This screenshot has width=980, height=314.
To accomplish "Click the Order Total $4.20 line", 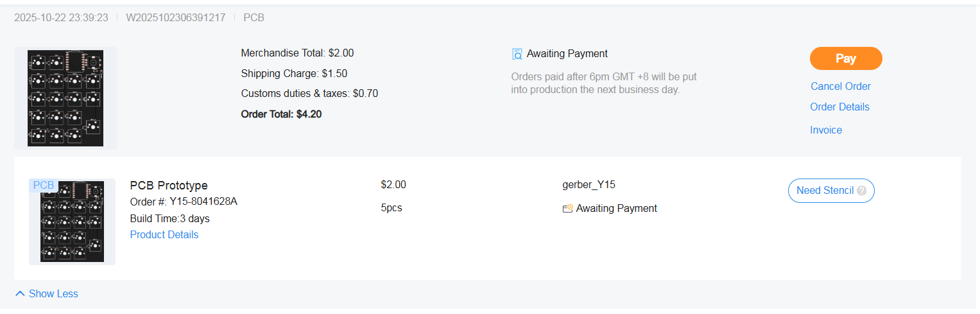I will click(x=281, y=114).
